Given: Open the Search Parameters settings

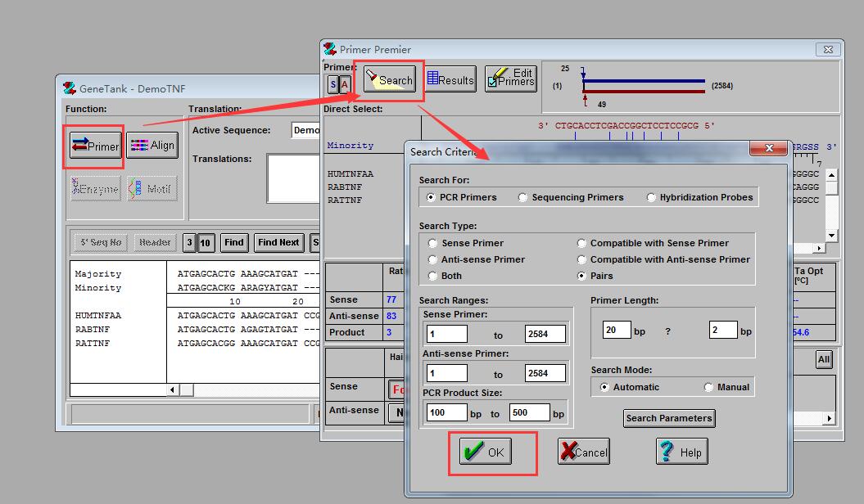Looking at the screenshot, I should pyautogui.click(x=668, y=418).
